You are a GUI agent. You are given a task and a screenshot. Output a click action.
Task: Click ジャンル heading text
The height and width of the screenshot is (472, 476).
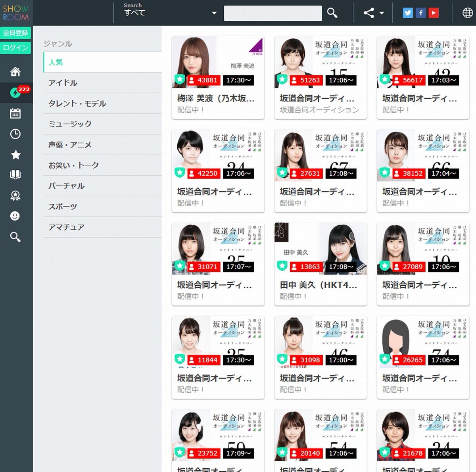click(x=58, y=44)
